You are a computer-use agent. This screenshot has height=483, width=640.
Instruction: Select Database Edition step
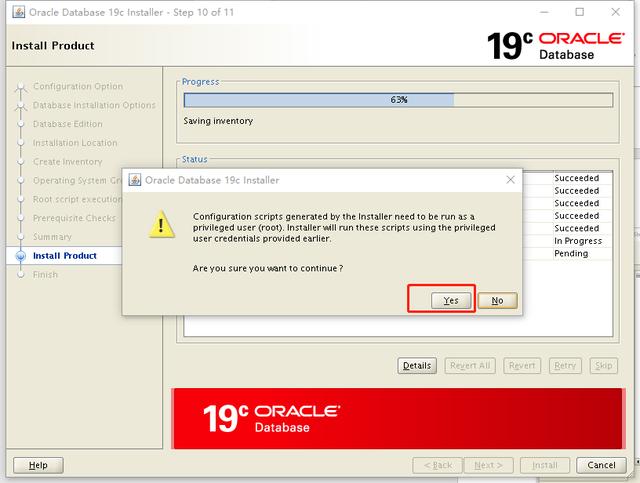click(68, 124)
